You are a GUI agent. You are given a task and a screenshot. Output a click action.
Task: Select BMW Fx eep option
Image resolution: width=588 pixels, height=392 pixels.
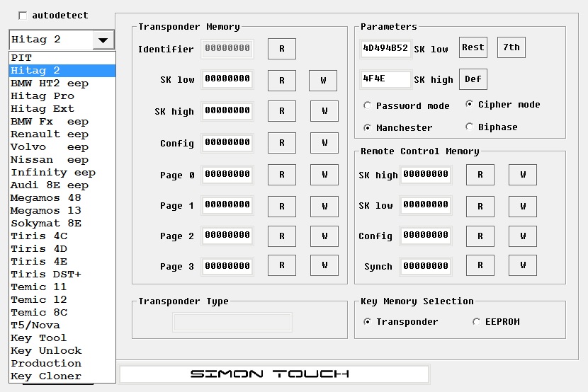(62, 122)
